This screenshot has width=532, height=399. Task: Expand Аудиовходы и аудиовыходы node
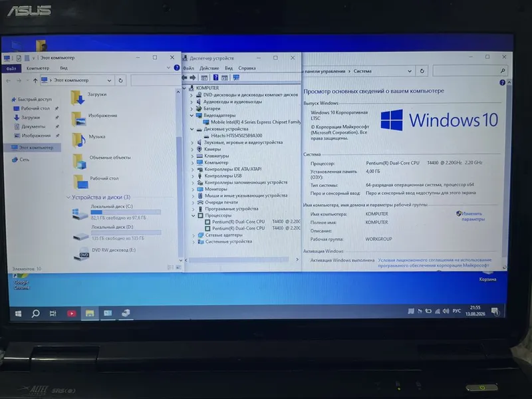pyautogui.click(x=192, y=102)
